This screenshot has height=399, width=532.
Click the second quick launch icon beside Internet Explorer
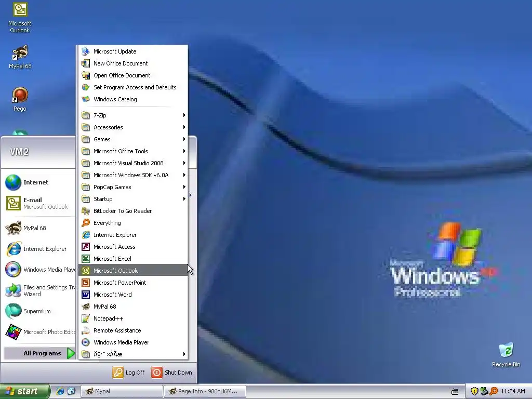click(x=71, y=391)
